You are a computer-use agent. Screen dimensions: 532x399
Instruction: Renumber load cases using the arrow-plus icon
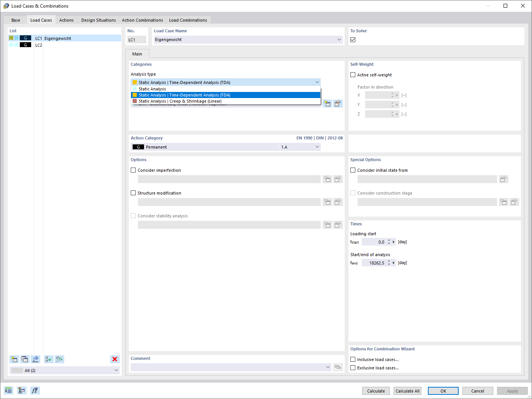35,359
